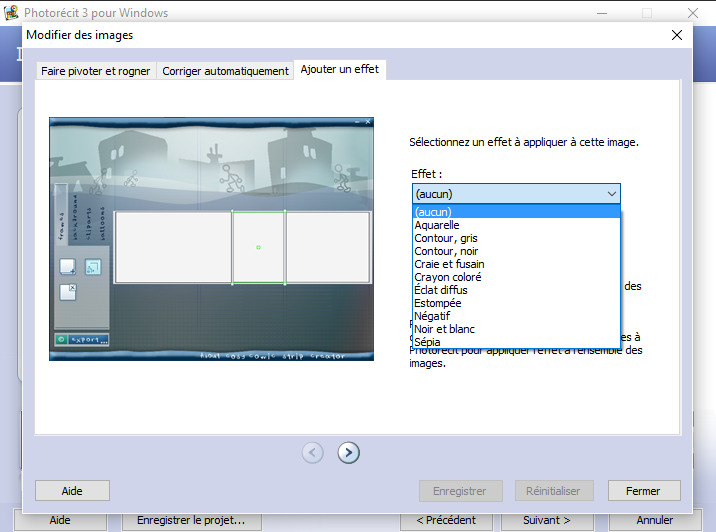Close the Photorécit 3 main window
716x532 pixels.
tap(693, 13)
